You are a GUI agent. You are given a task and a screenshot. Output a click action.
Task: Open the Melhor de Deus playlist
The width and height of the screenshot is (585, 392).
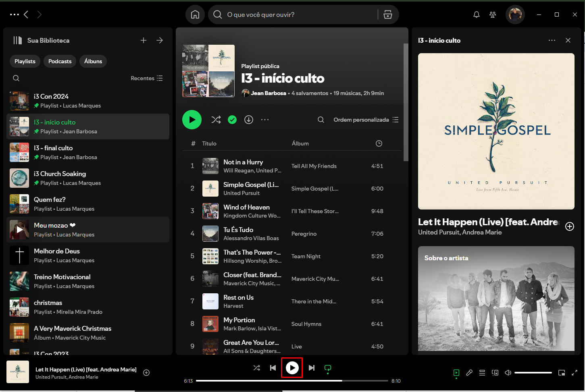(88, 255)
